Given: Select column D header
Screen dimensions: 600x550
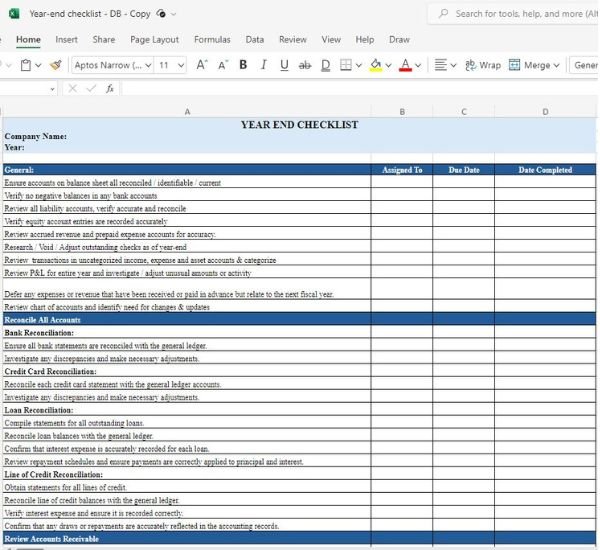Looking at the screenshot, I should point(545,112).
